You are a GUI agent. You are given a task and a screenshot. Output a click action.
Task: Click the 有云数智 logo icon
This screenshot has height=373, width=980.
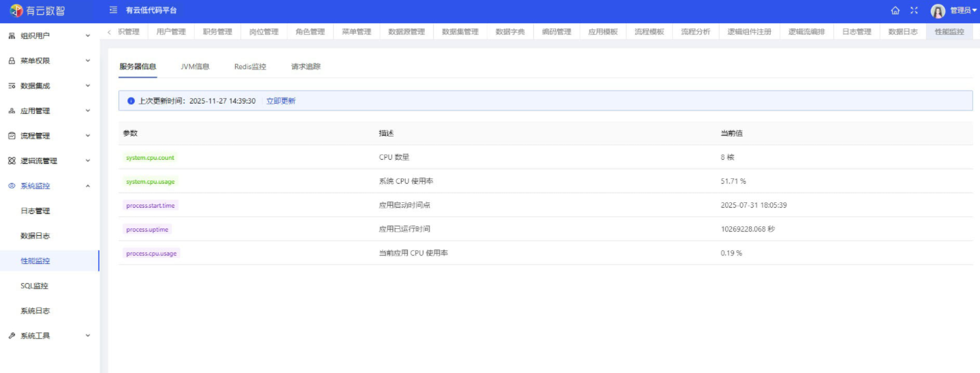tap(16, 10)
